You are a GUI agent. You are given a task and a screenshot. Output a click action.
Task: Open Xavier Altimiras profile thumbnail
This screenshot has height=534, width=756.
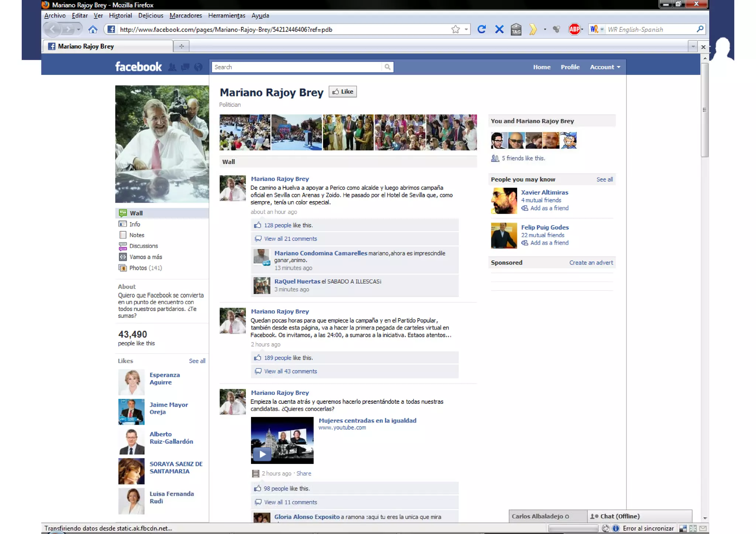(x=504, y=201)
